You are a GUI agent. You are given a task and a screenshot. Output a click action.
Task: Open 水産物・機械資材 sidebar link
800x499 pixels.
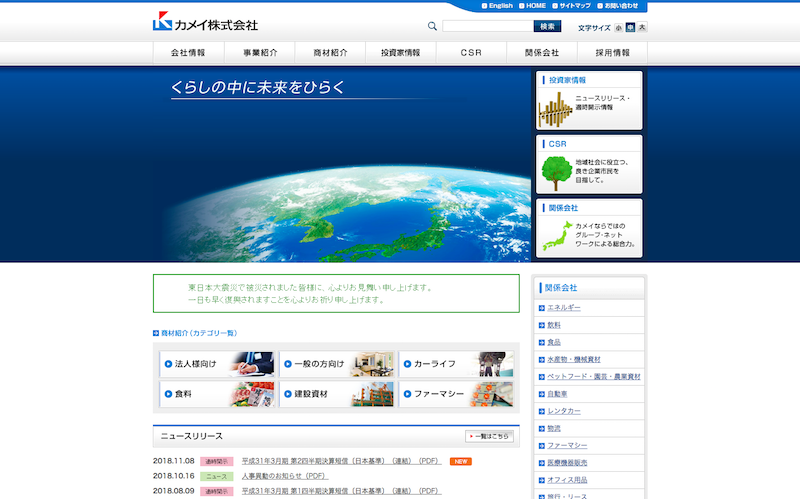pyautogui.click(x=574, y=360)
